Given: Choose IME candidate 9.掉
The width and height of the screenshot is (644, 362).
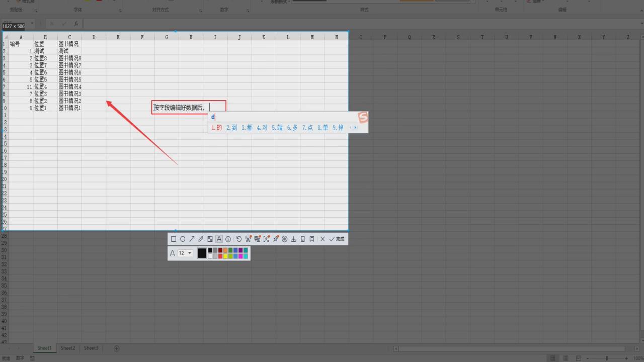Looking at the screenshot, I should point(338,128).
